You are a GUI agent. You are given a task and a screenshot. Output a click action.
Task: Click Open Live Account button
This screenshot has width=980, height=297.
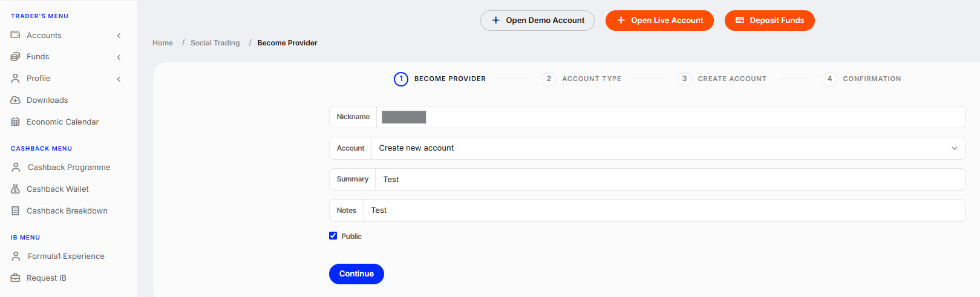click(659, 21)
